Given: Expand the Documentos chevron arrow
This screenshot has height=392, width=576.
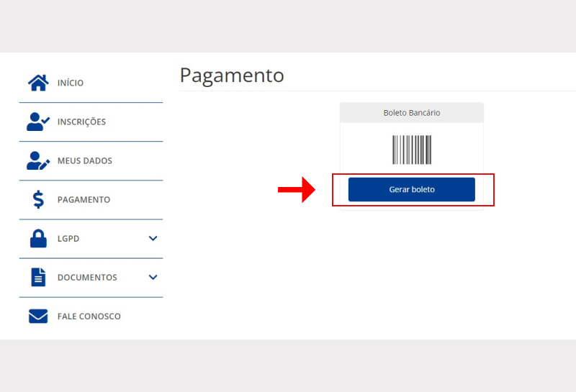Looking at the screenshot, I should (x=153, y=277).
